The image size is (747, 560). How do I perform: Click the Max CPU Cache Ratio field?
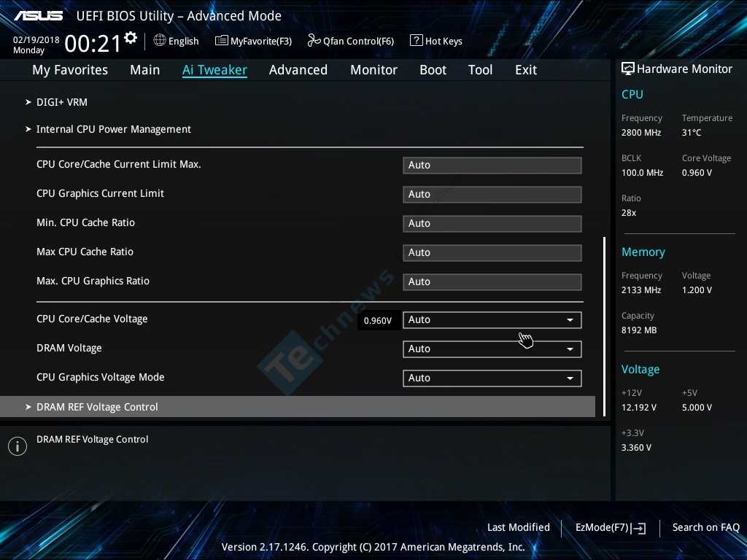click(492, 252)
